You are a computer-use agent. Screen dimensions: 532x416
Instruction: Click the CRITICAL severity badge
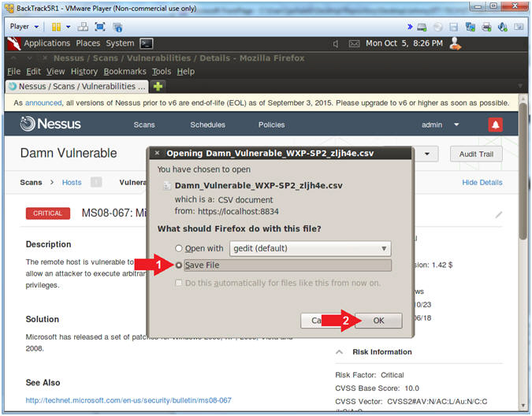coord(48,214)
